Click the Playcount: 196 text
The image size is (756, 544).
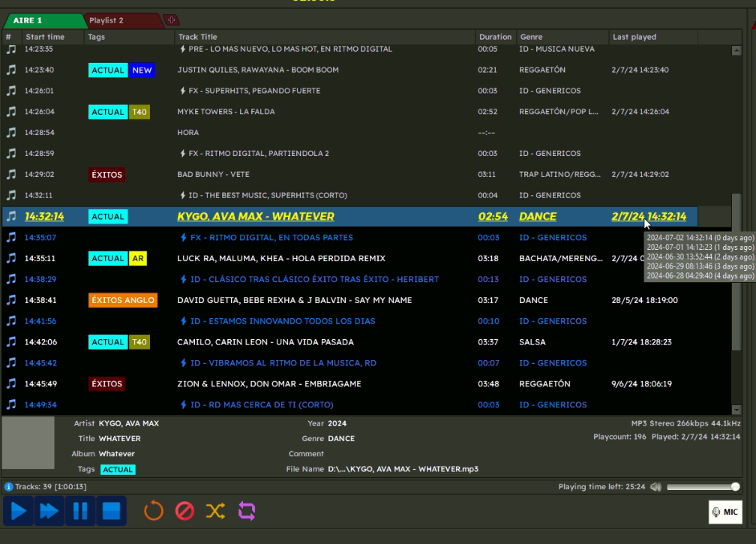619,437
